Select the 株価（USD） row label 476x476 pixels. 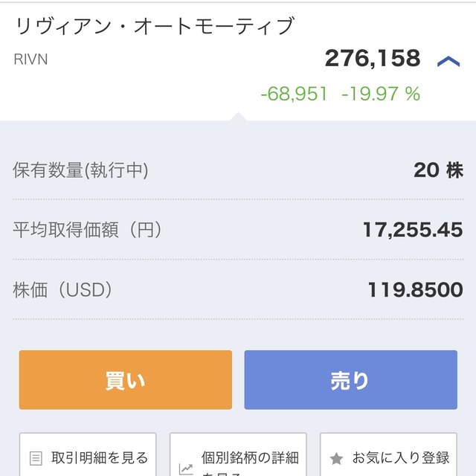62,289
